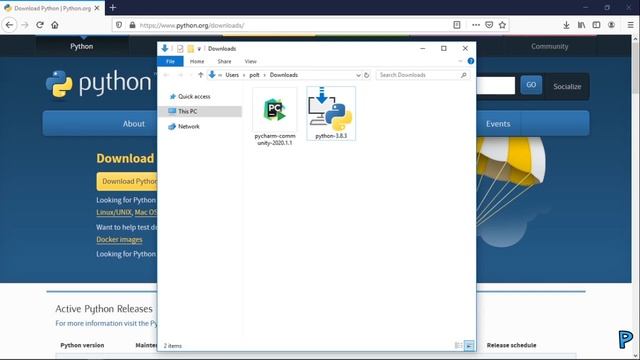Open About menu on python.org
Image resolution: width=640 pixels, height=360 pixels.
coord(134,124)
